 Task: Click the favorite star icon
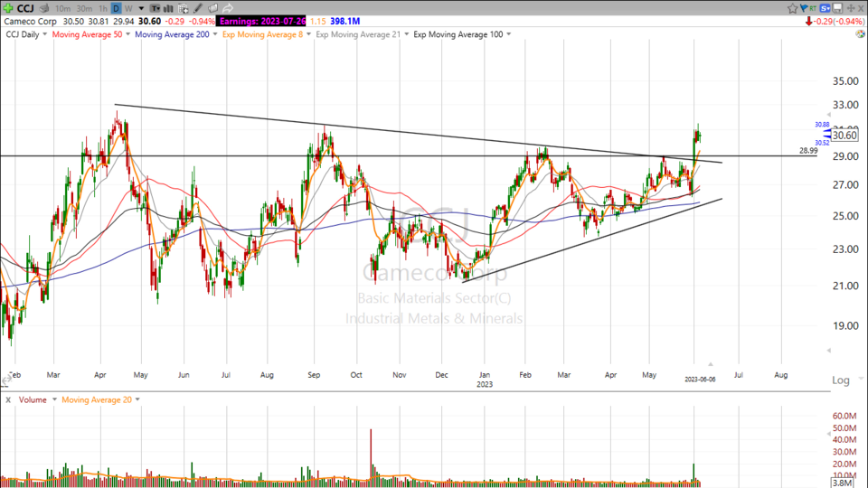(792, 8)
